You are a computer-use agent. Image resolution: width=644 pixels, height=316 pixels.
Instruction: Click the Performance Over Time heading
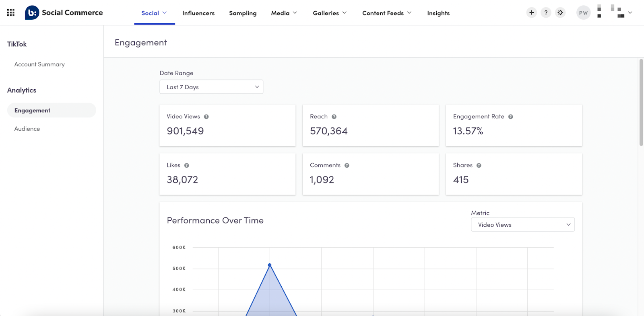pyautogui.click(x=215, y=220)
